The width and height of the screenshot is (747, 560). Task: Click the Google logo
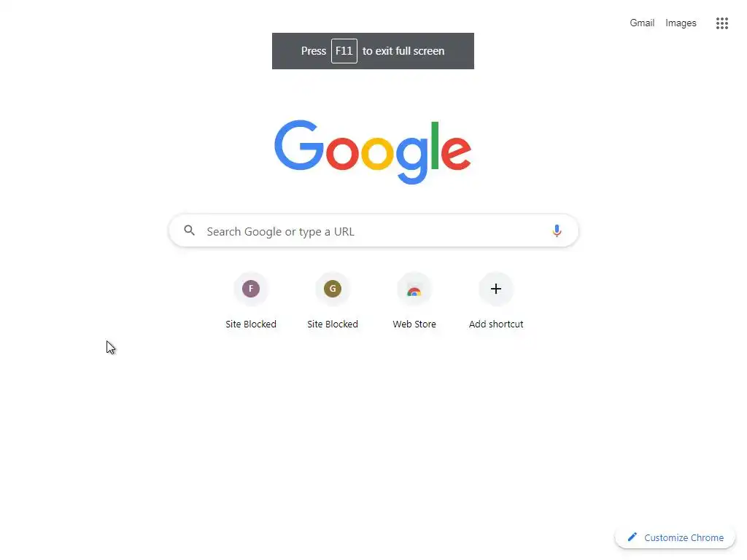[373, 152]
